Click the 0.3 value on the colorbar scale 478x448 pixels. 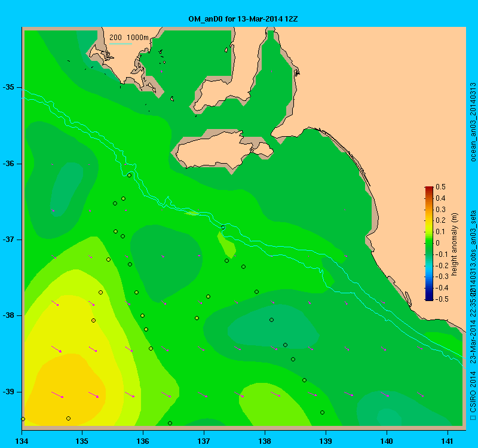click(440, 210)
